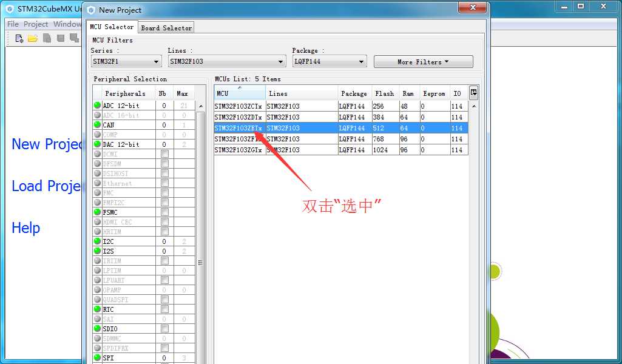Tick the FSMC peripheral checkbox
Image resolution: width=622 pixels, height=364 pixels.
pyautogui.click(x=164, y=212)
